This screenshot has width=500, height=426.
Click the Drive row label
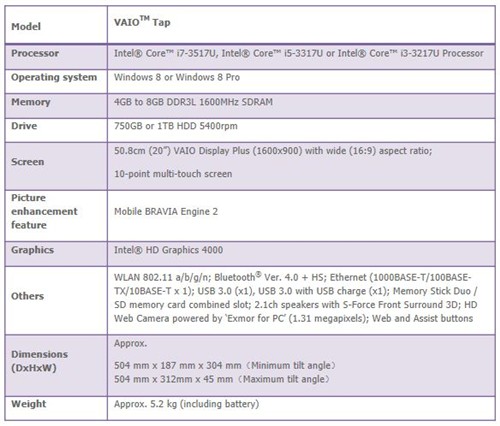[x=24, y=126]
